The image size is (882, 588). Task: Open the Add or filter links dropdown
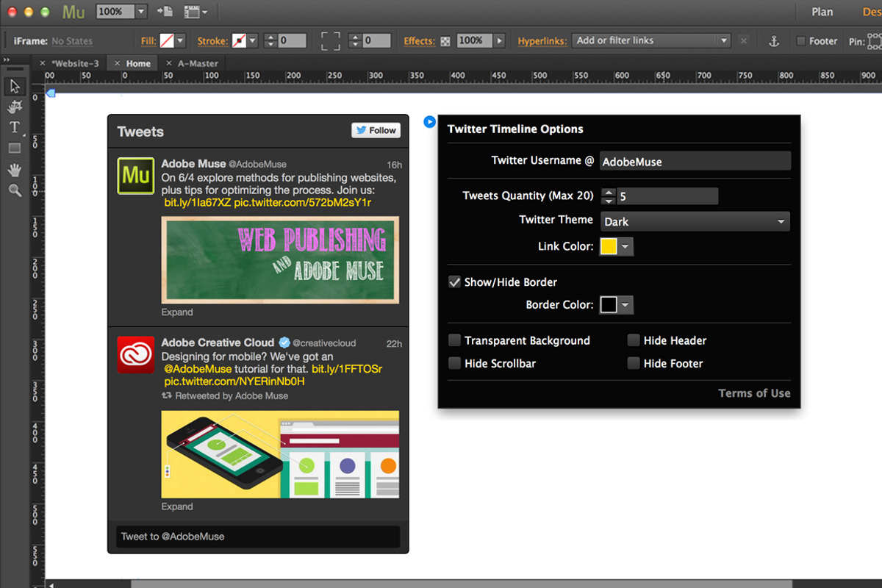coord(652,41)
